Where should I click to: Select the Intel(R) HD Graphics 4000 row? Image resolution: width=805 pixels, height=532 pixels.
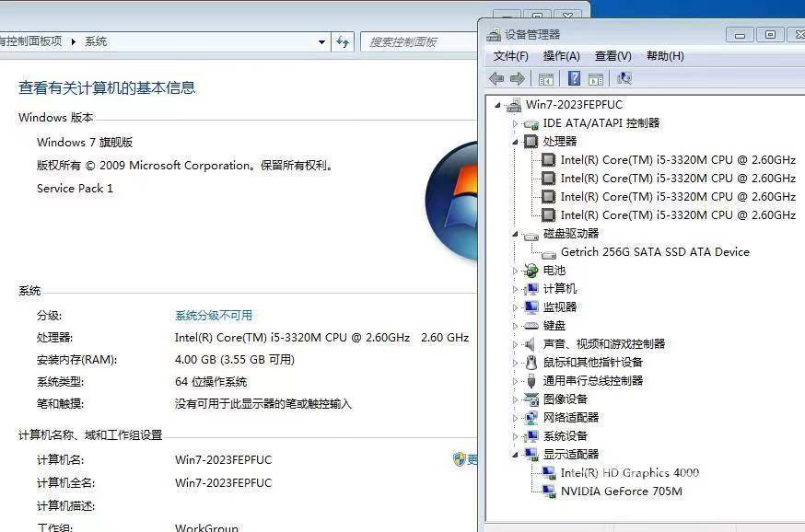coord(629,473)
